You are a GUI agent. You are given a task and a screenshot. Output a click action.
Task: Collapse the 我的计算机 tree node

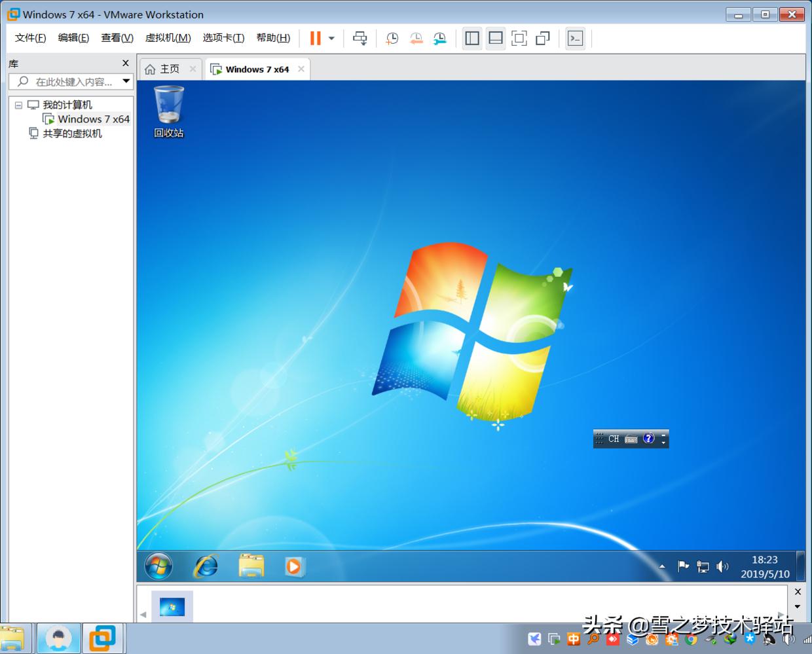18,105
